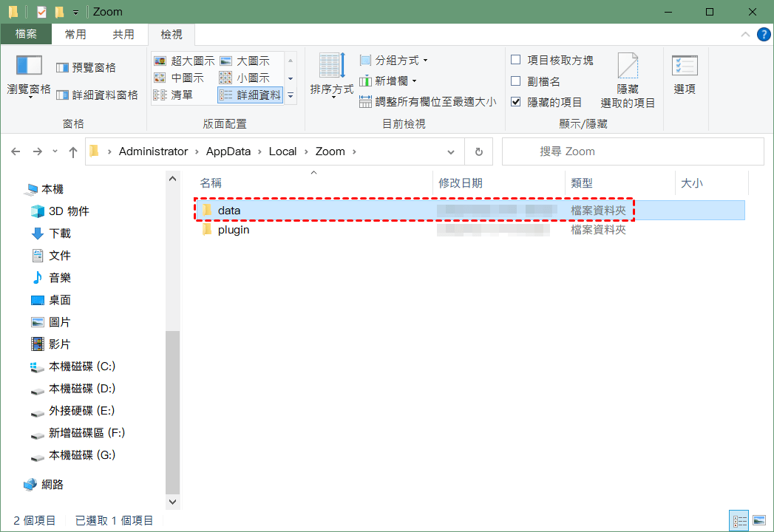Screen dimensions: 774x532
Task: Click AppData in the address path
Action: pyautogui.click(x=228, y=151)
